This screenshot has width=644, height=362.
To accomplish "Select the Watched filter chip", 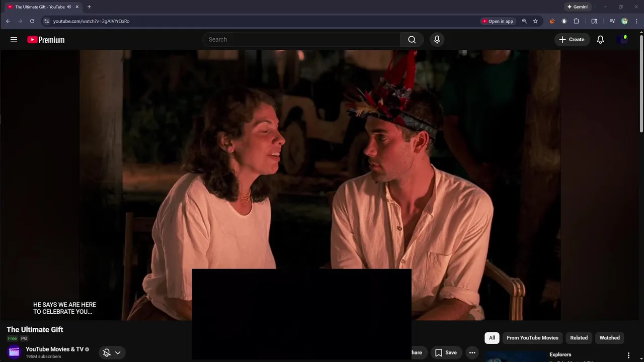I will coord(609,338).
